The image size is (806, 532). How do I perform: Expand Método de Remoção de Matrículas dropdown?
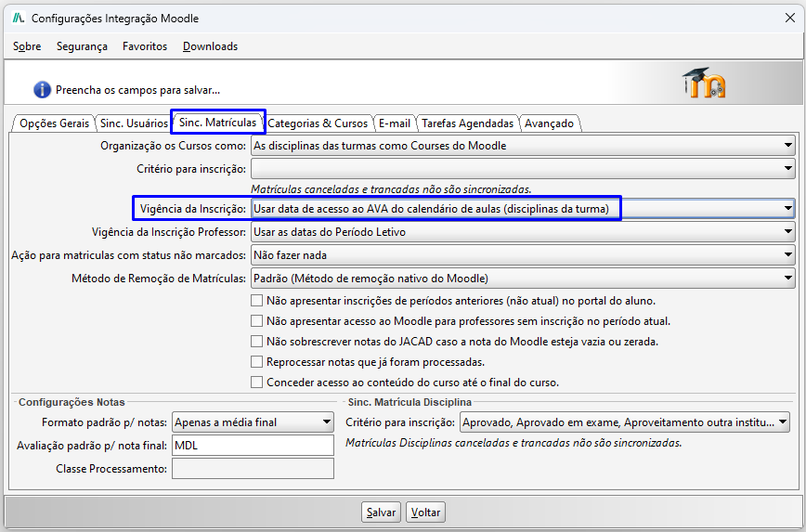click(523, 279)
